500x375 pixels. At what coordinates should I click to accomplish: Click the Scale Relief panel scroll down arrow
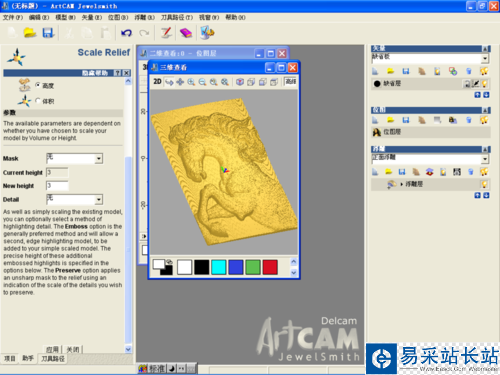128,349
